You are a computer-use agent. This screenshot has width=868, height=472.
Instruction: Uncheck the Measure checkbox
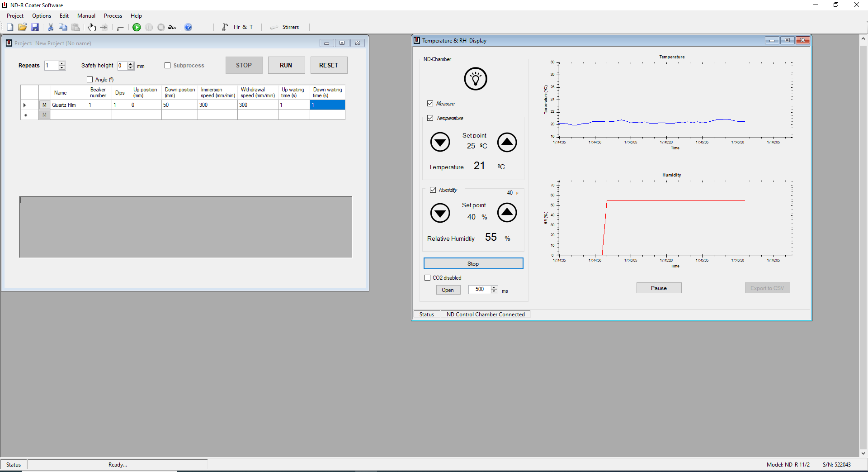tap(430, 104)
